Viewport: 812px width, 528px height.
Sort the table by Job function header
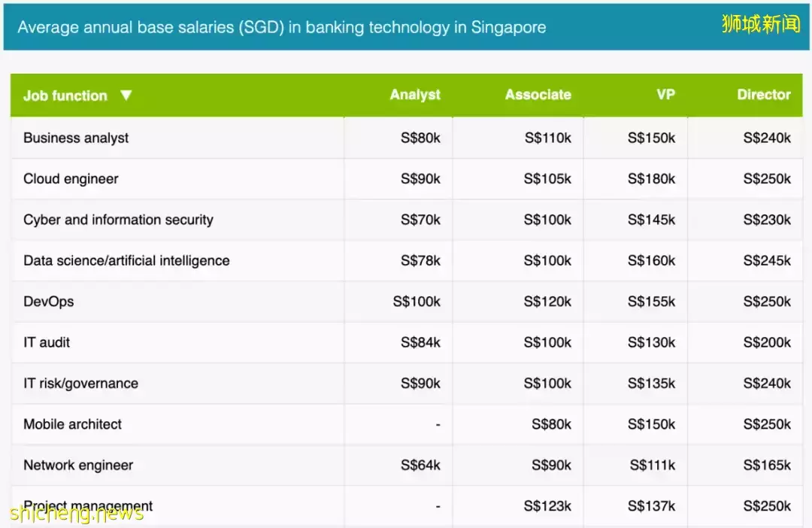[x=65, y=96]
